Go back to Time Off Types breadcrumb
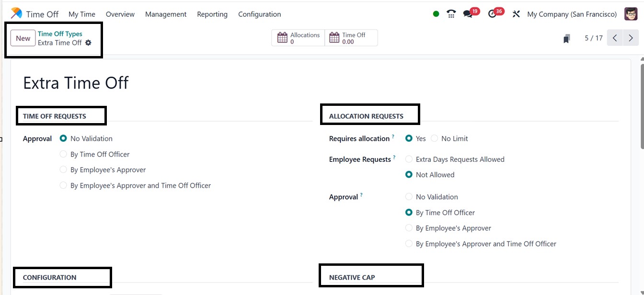 coord(60,34)
